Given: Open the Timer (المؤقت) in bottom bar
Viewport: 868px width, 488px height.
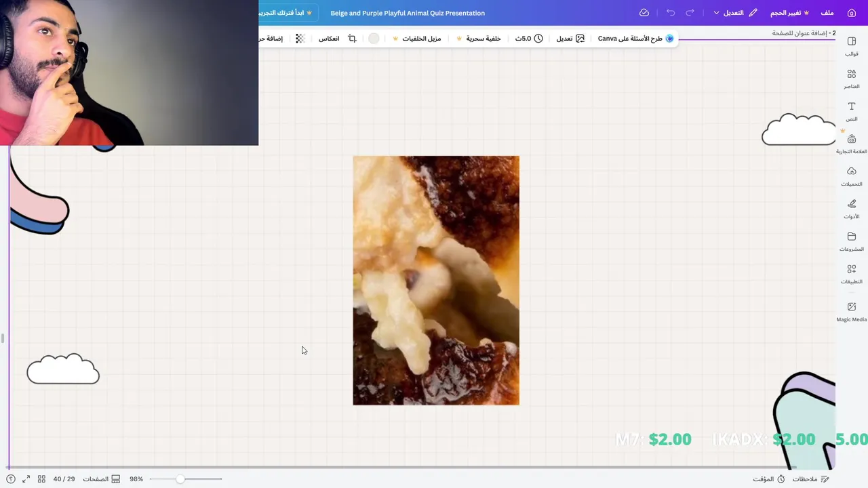Looking at the screenshot, I should coord(768,479).
